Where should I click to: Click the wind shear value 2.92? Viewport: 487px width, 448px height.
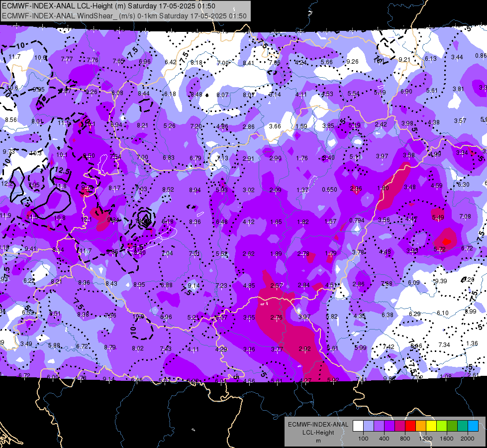click(304, 349)
